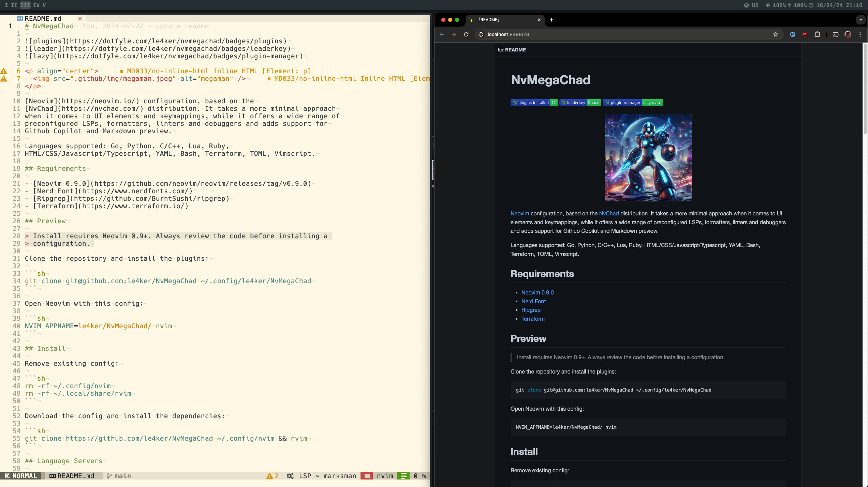
Task: Click the LSP gears icon in statusline
Action: tap(290, 476)
